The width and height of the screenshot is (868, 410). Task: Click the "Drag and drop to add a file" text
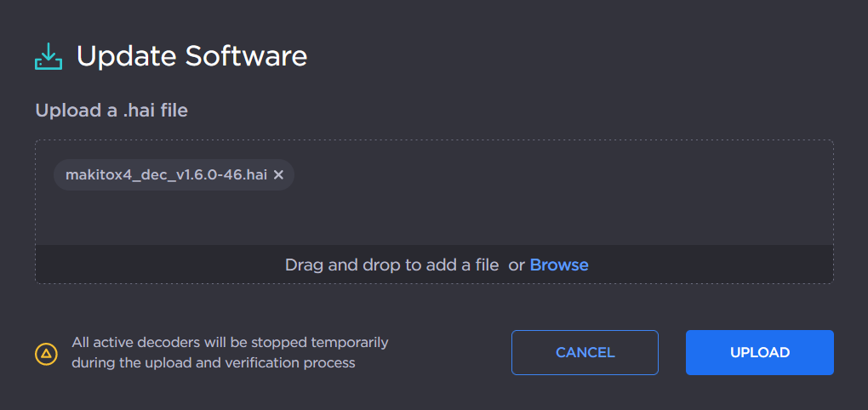click(391, 265)
